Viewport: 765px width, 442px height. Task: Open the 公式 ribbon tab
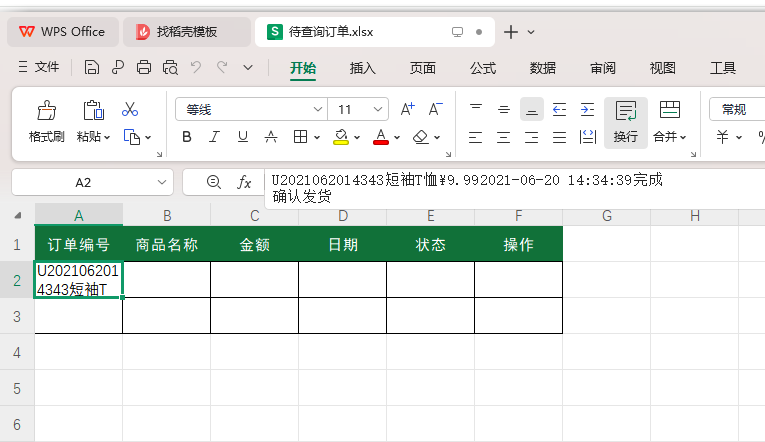point(483,68)
